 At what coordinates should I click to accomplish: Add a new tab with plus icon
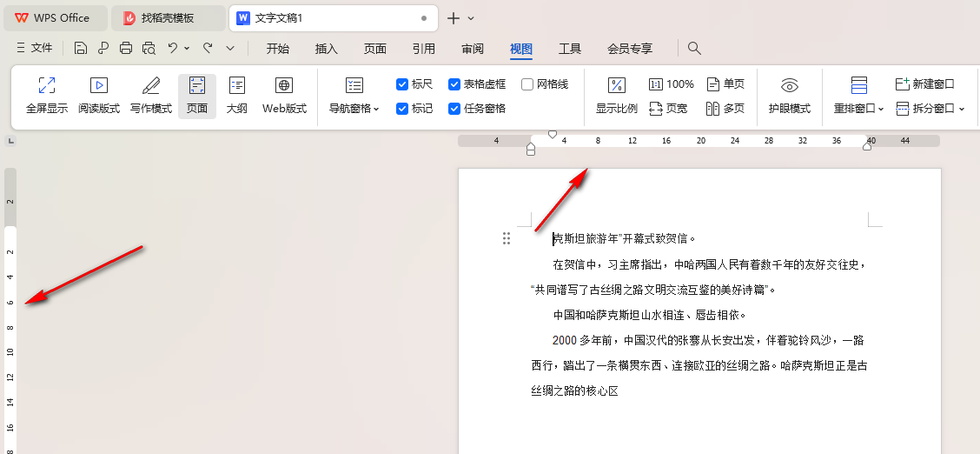coord(454,18)
